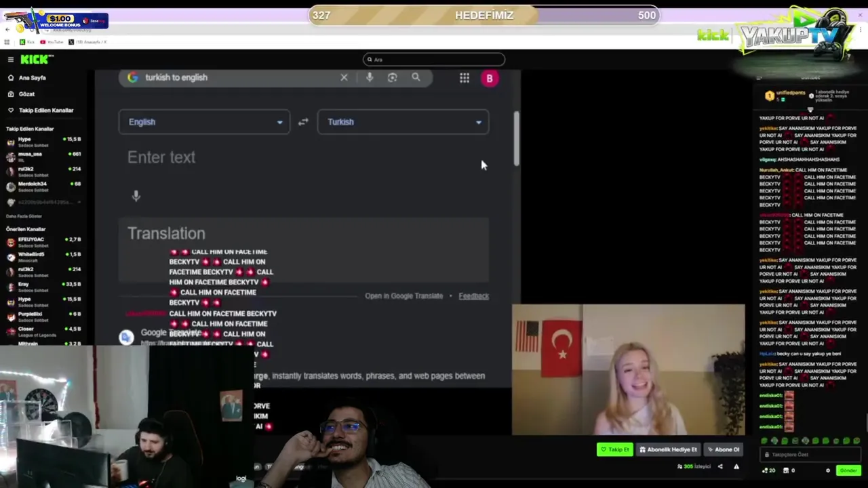Open the Google Translate result icon

(127, 337)
